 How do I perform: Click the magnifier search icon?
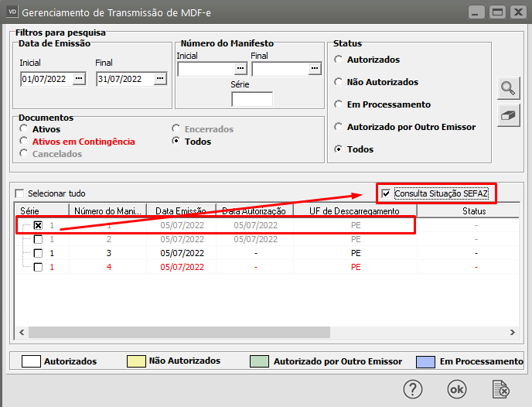507,87
